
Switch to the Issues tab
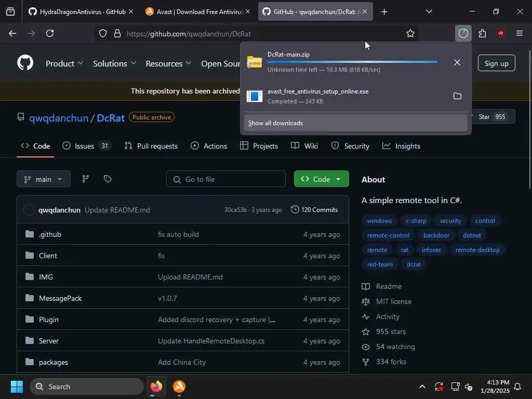87,146
